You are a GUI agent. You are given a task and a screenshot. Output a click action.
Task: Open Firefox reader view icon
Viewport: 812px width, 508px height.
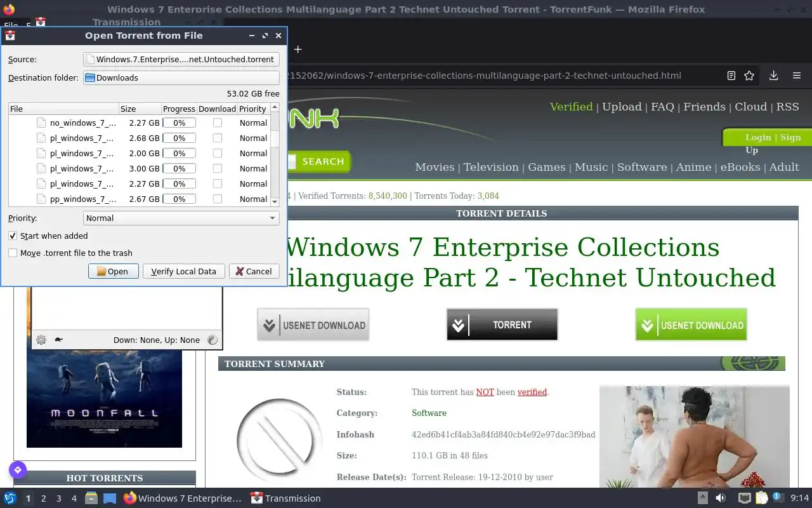[x=731, y=76]
